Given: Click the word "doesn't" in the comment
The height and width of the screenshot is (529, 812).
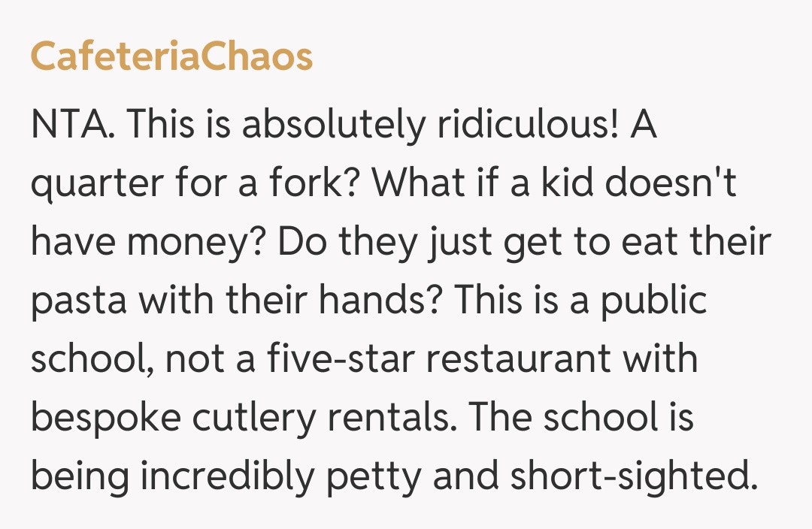Looking at the screenshot, I should [x=671, y=183].
